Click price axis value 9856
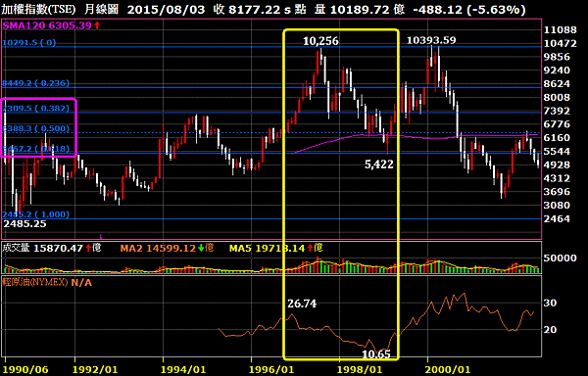The width and height of the screenshot is (588, 376). point(557,57)
